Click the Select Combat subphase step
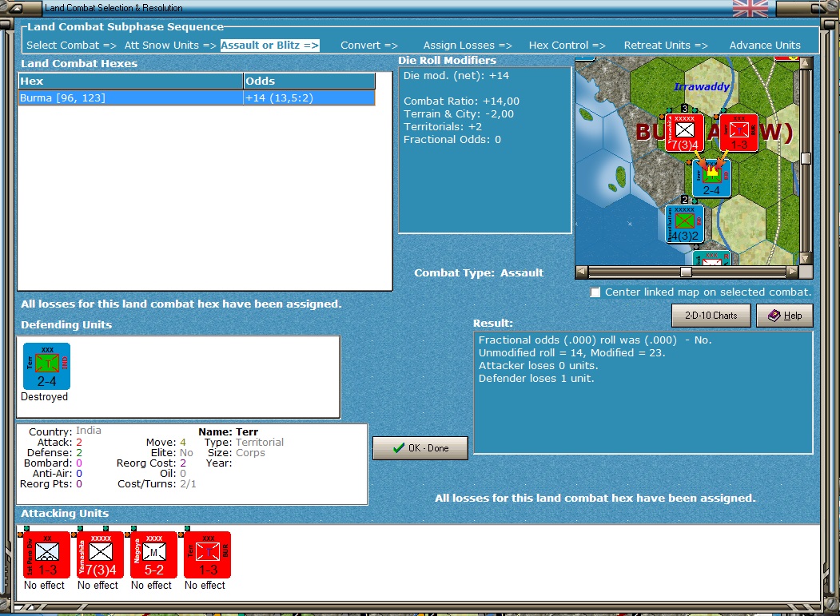 tap(71, 46)
